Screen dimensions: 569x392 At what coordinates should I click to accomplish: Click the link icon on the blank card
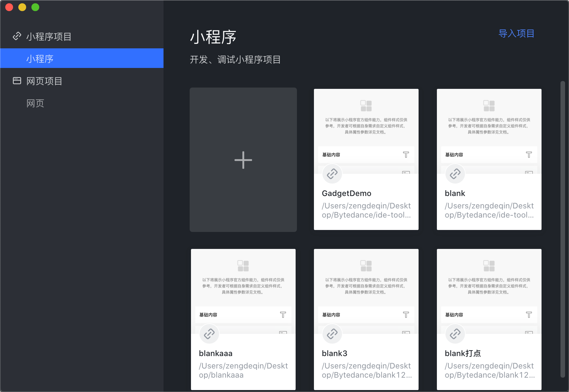[455, 174]
